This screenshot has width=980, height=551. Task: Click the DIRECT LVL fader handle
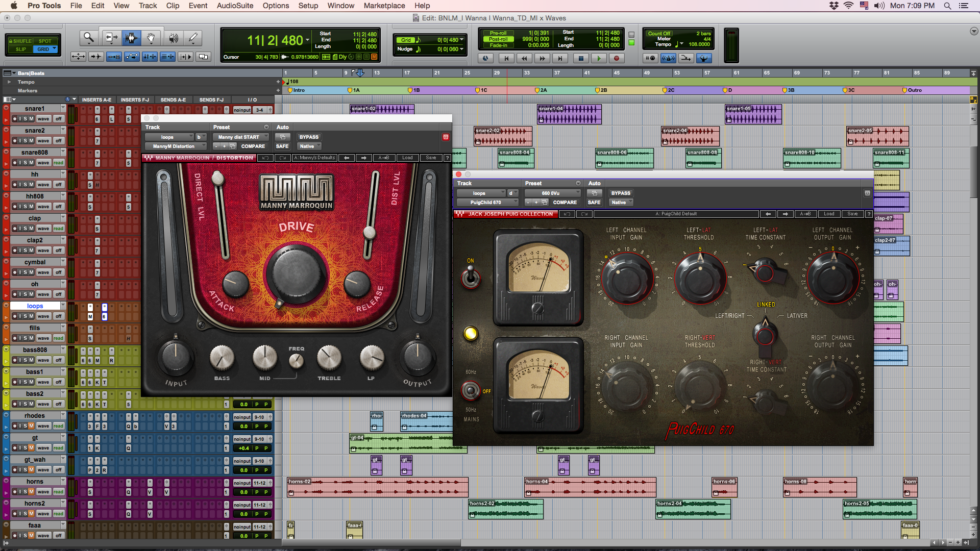[x=218, y=178]
